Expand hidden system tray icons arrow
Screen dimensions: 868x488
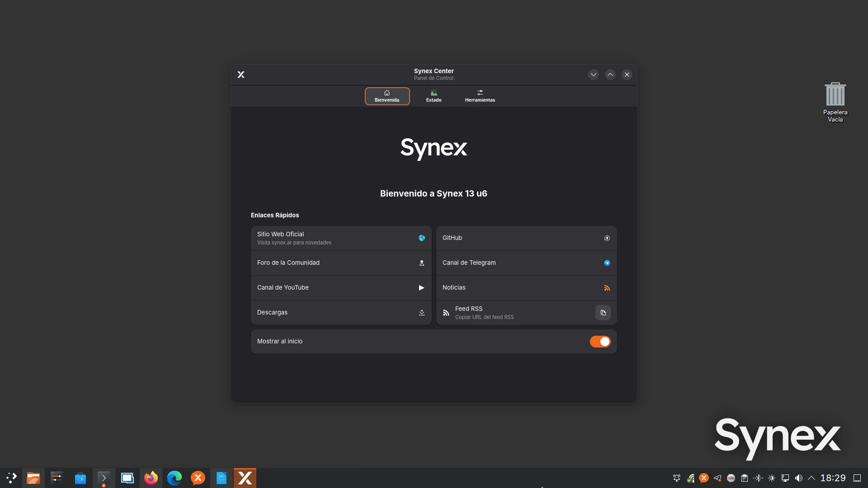pyautogui.click(x=811, y=478)
